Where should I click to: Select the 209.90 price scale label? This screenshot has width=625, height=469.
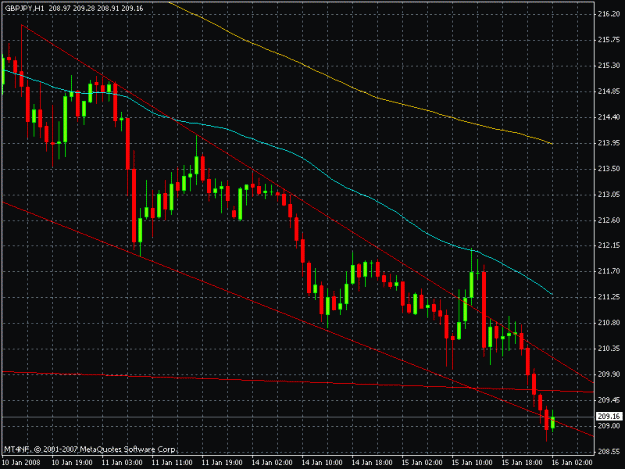tap(609, 374)
